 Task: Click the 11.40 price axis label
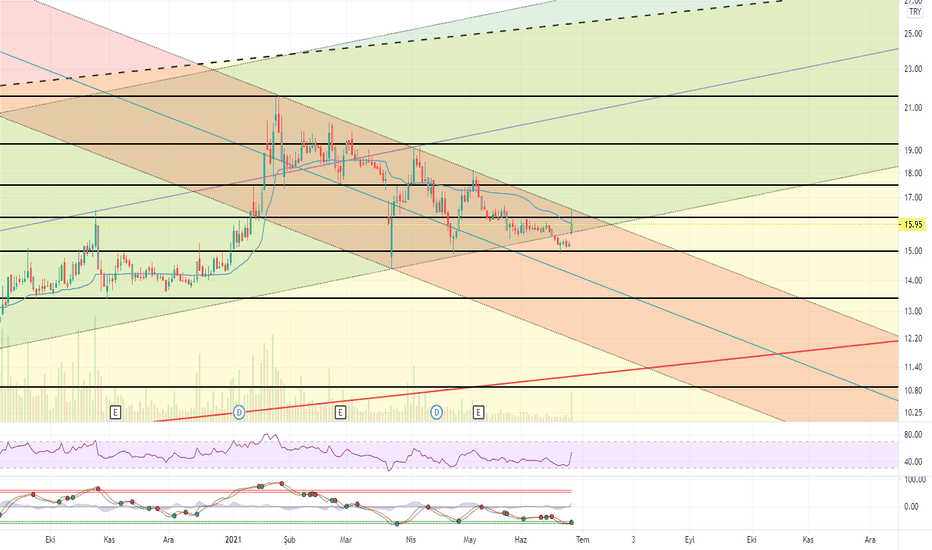913,367
